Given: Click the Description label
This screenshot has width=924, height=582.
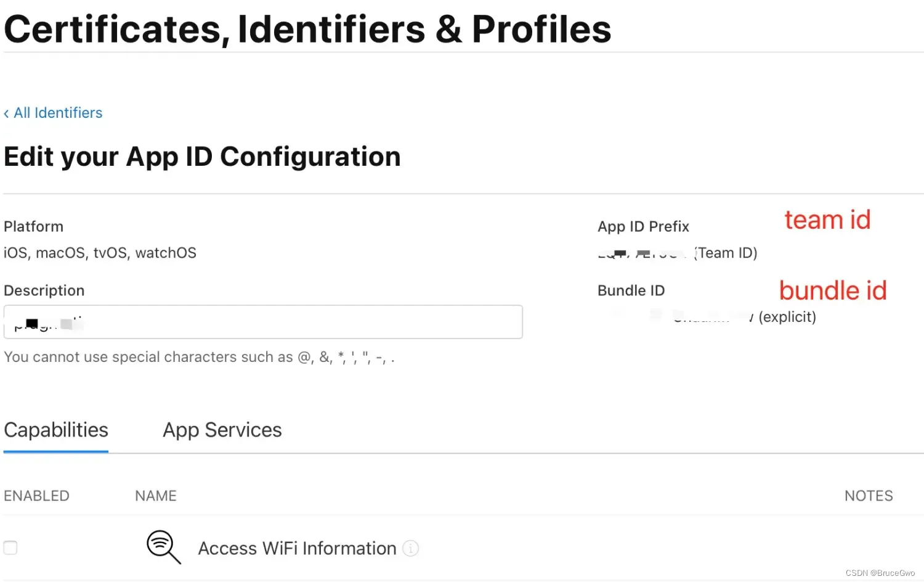Looking at the screenshot, I should click(x=44, y=290).
